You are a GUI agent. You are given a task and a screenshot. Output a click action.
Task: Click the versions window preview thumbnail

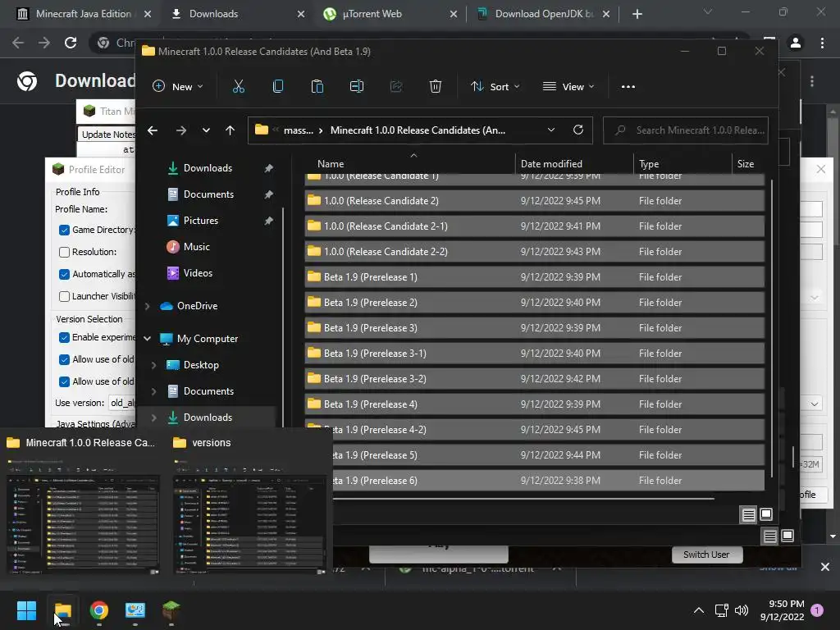point(249,517)
